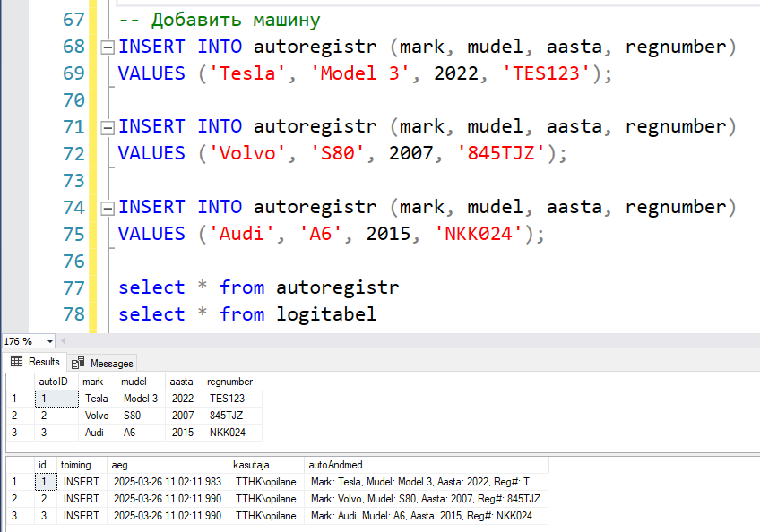Select the Tesla cell in the results grid
The image size is (760, 532).
pos(98,399)
